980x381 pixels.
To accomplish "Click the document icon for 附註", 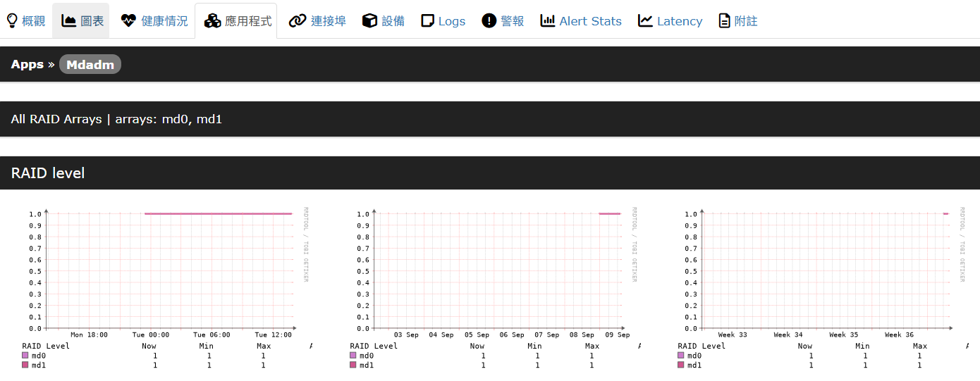I will click(x=724, y=21).
